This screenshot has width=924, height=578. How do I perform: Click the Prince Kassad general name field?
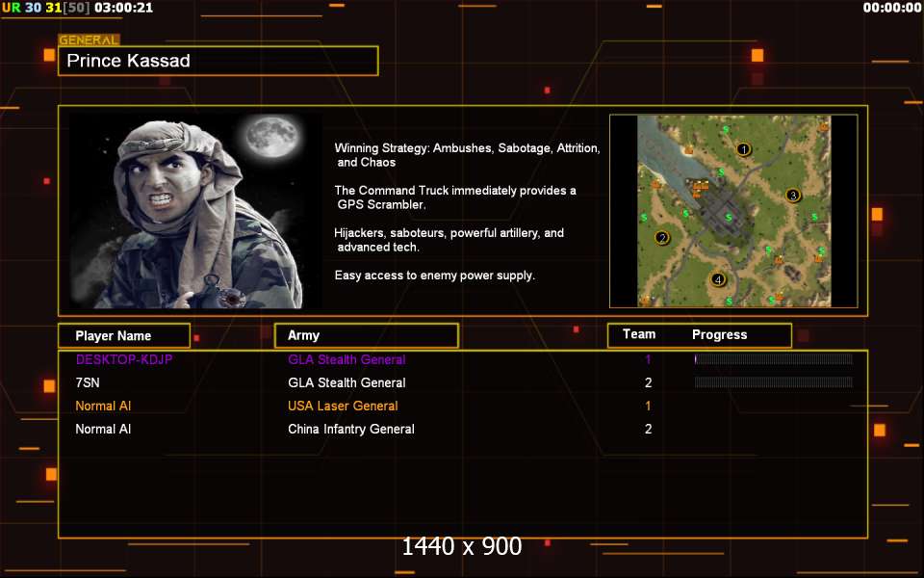(218, 61)
